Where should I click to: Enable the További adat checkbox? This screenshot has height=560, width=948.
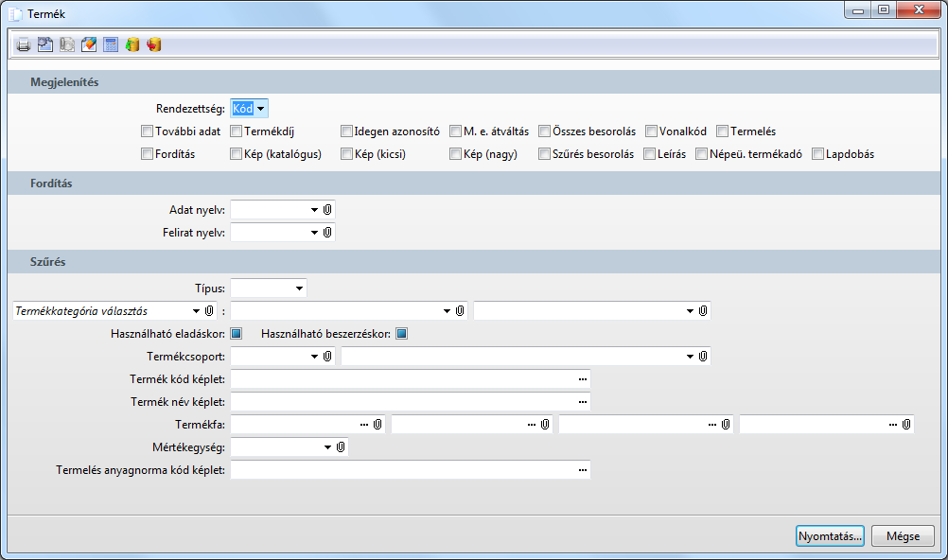point(147,131)
